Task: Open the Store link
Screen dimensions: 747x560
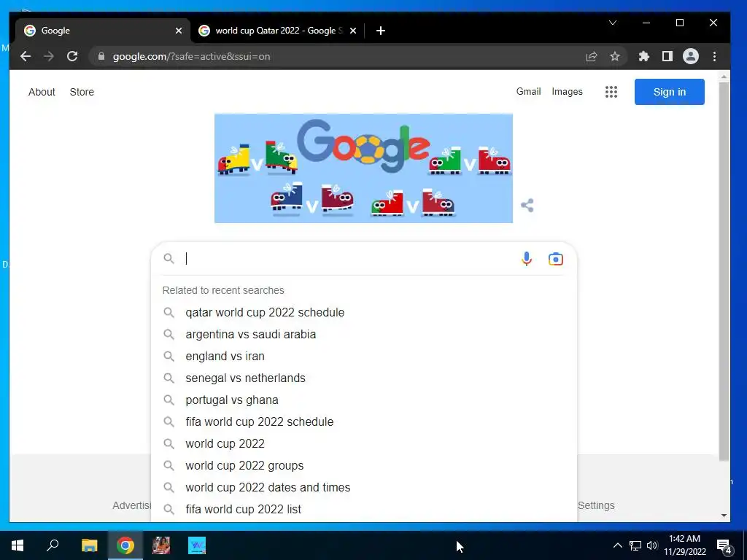Action: pyautogui.click(x=82, y=92)
